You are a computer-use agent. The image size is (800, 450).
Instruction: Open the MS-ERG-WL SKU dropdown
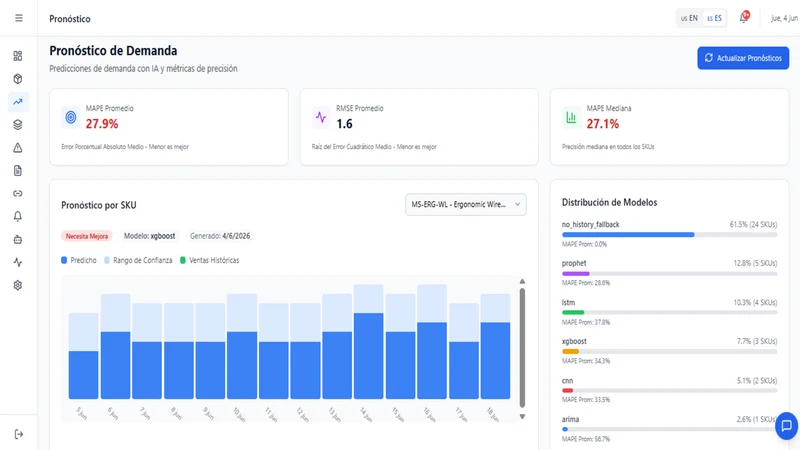tap(466, 205)
